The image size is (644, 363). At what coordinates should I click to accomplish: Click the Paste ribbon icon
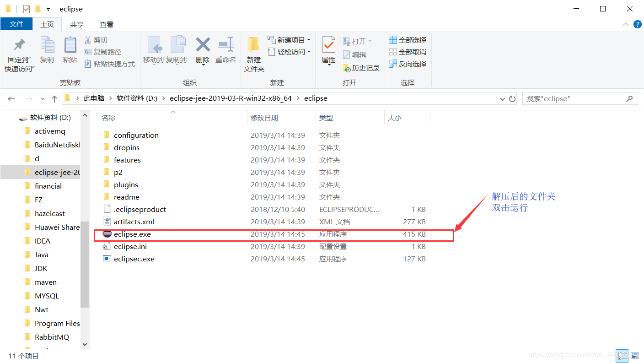pyautogui.click(x=70, y=45)
